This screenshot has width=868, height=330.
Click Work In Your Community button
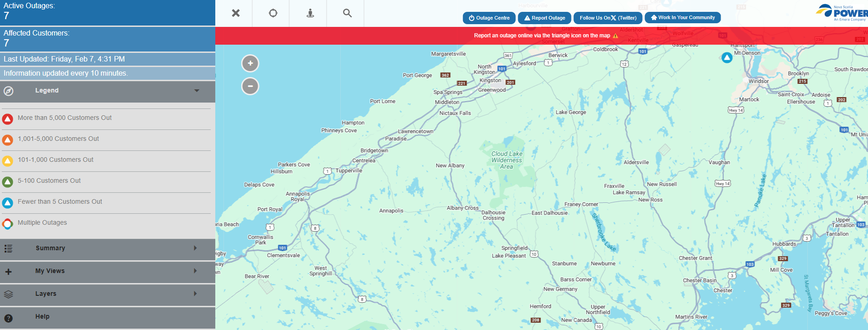tap(682, 18)
